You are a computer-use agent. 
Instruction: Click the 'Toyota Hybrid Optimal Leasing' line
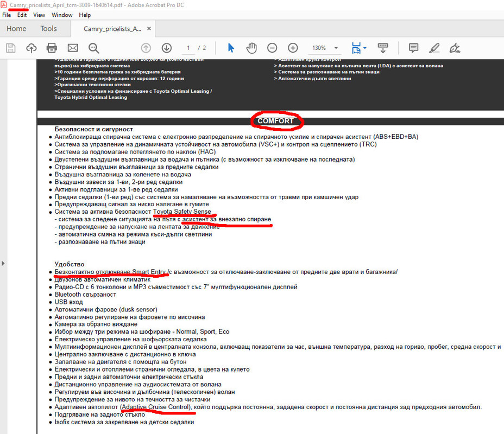(x=91, y=97)
